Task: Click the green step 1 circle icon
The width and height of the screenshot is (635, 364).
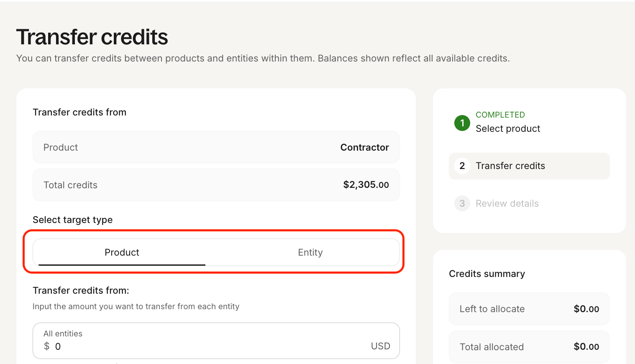Action: point(462,123)
